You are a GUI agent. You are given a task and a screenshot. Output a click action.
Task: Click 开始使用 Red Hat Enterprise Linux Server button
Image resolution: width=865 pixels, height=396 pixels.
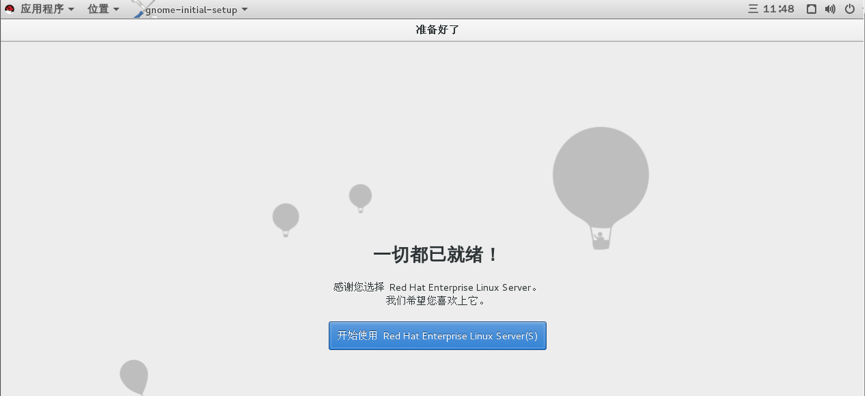[437, 335]
